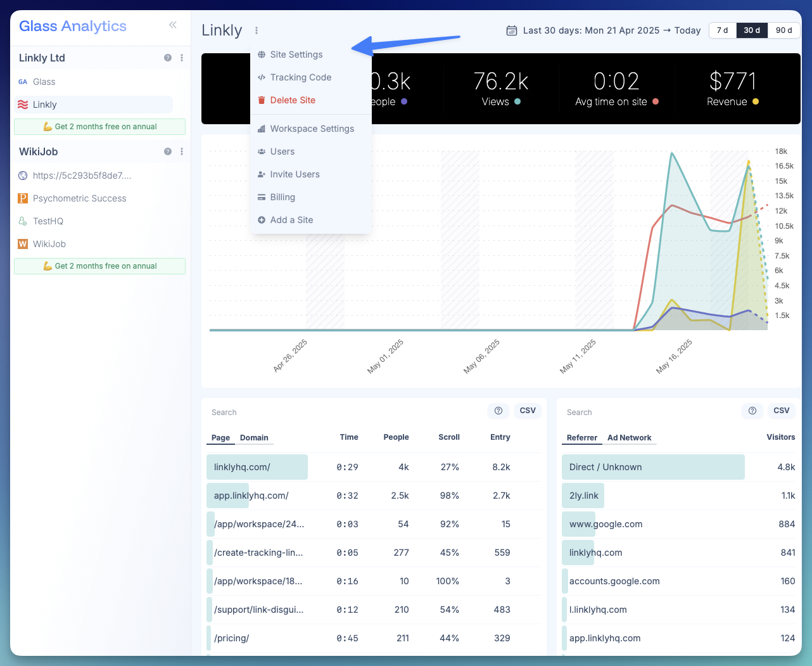Choose Tracking Code from the menu

(x=311, y=77)
